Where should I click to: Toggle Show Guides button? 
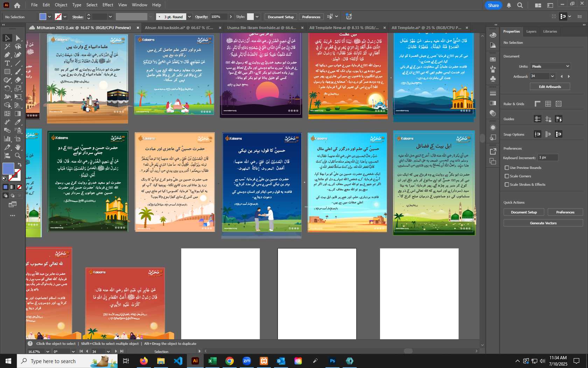tap(538, 119)
